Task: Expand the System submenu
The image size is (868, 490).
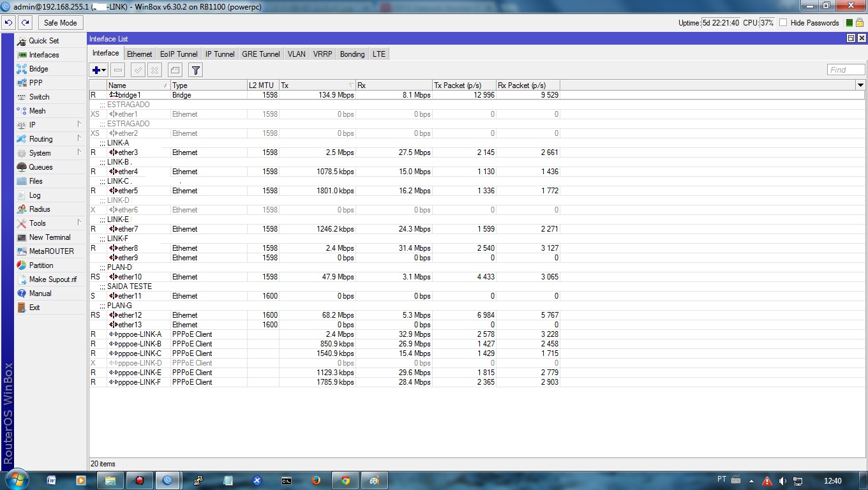Action: click(x=50, y=153)
